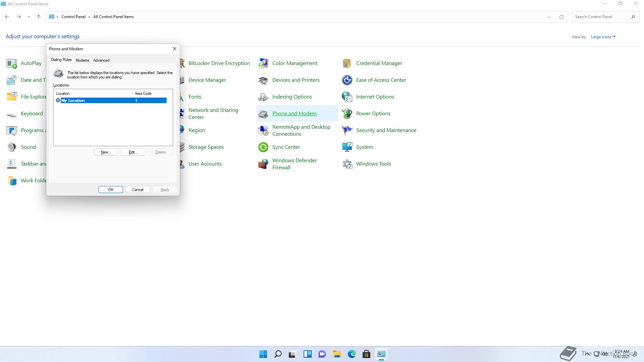Image resolution: width=644 pixels, height=362 pixels.
Task: Open the Phone and Modem icon
Action: 263,114
